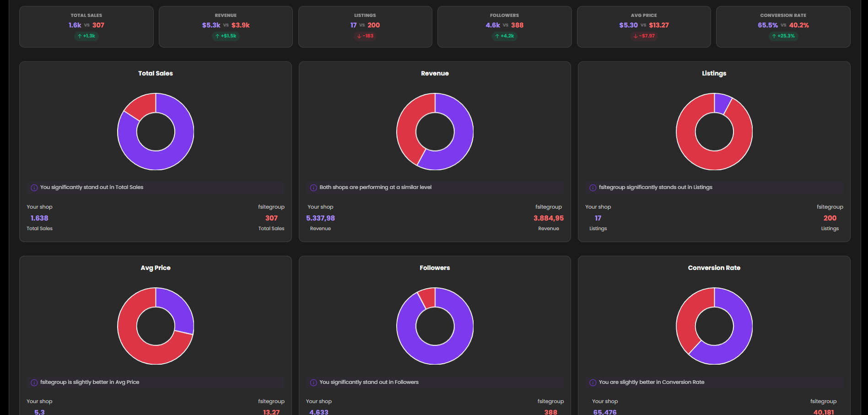This screenshot has height=415, width=868.
Task: Open the Revenue summary card at the top
Action: click(226, 27)
